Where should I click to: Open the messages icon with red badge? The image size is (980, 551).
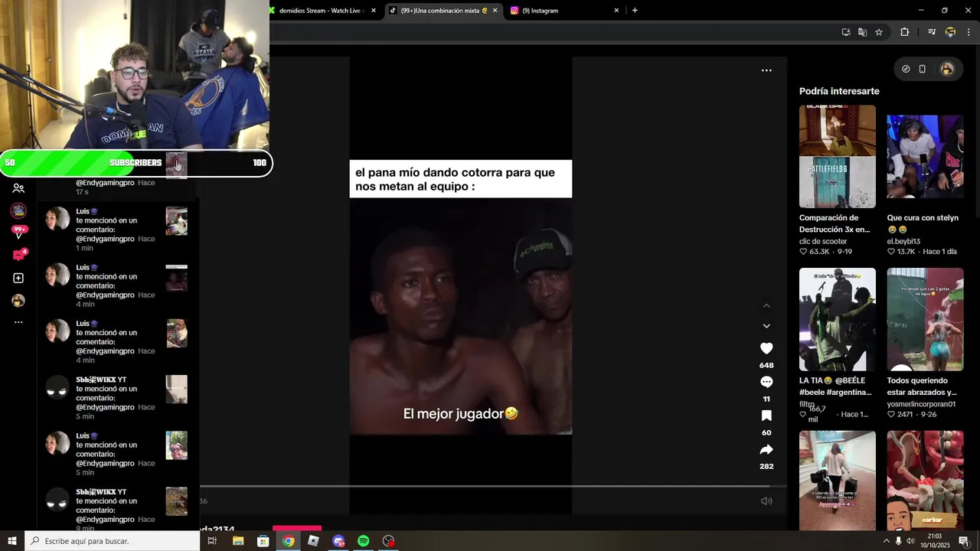(18, 255)
